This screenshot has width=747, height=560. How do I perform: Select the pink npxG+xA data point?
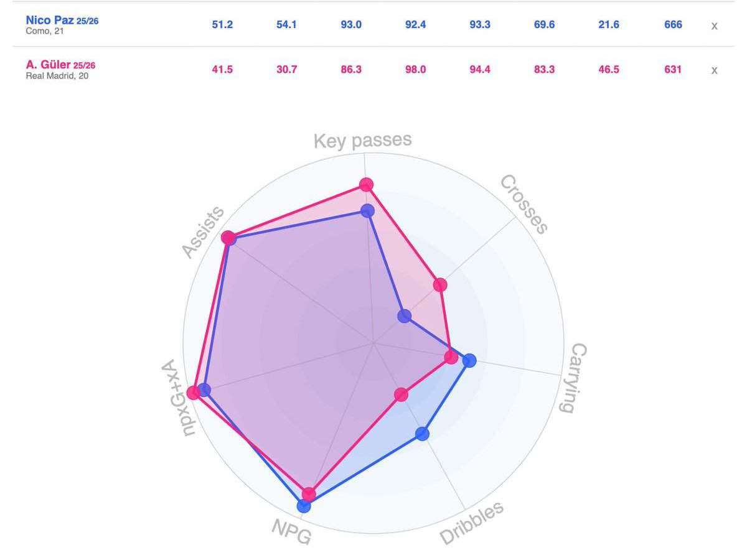pos(194,393)
